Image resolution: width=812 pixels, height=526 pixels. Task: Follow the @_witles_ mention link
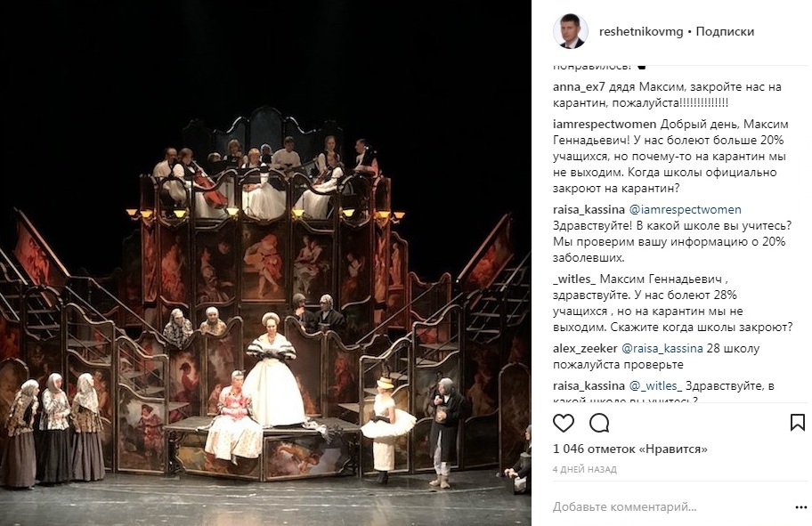coord(656,385)
